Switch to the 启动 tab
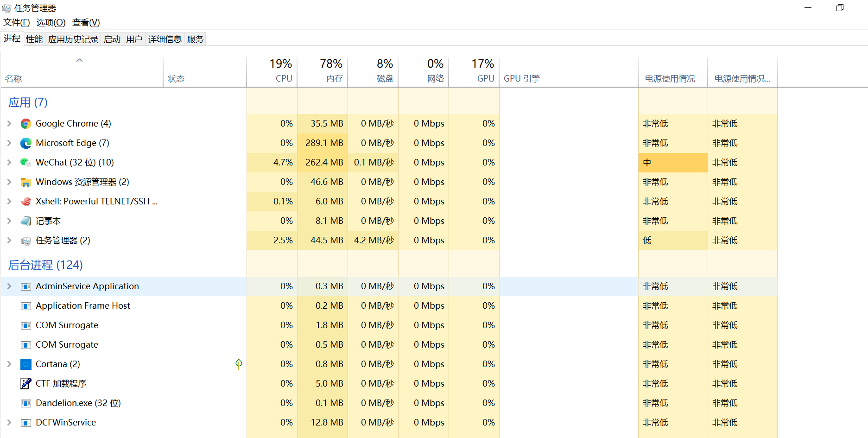The image size is (868, 438). click(112, 39)
